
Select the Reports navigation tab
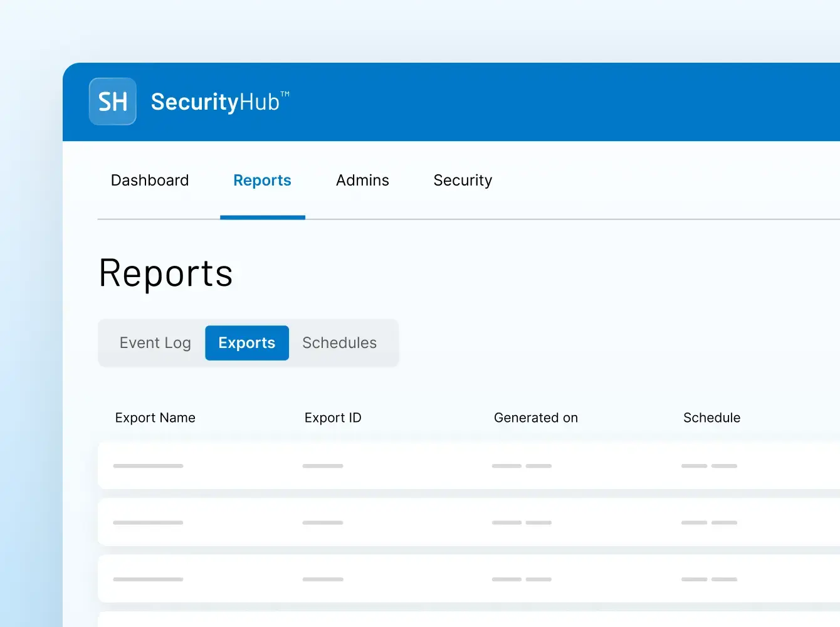click(x=262, y=180)
